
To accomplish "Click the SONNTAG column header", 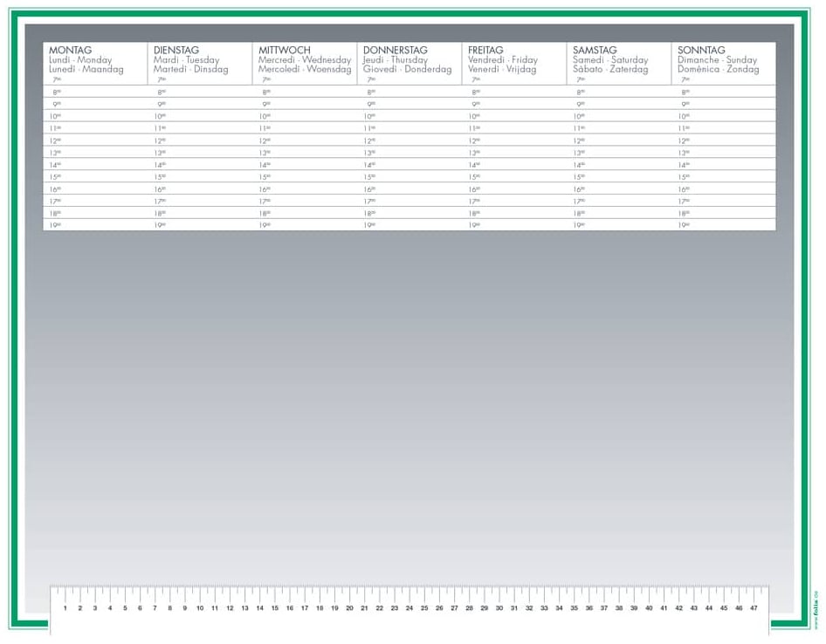I will point(701,51).
